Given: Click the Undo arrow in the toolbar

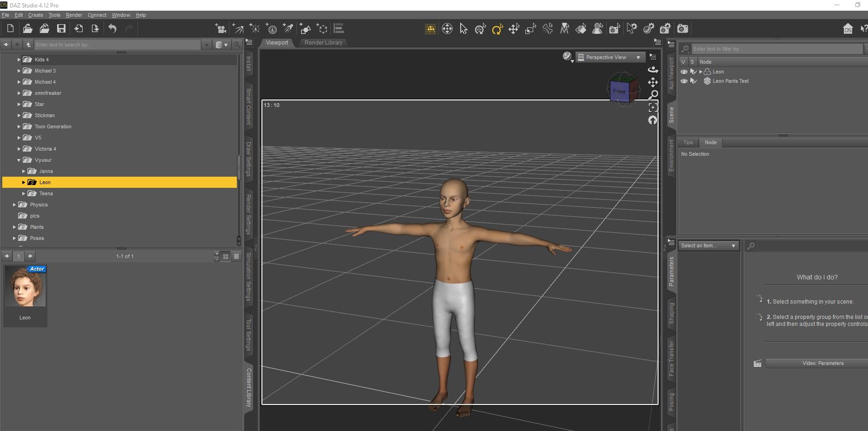Looking at the screenshot, I should [x=112, y=28].
